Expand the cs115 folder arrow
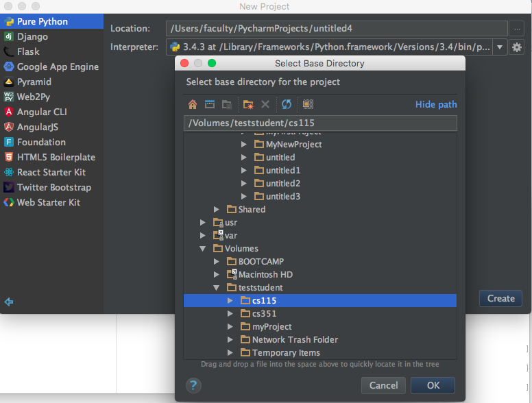 230,301
